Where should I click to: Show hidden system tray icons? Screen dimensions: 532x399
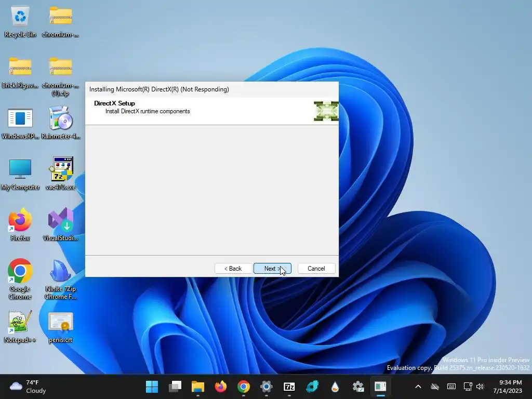418,387
